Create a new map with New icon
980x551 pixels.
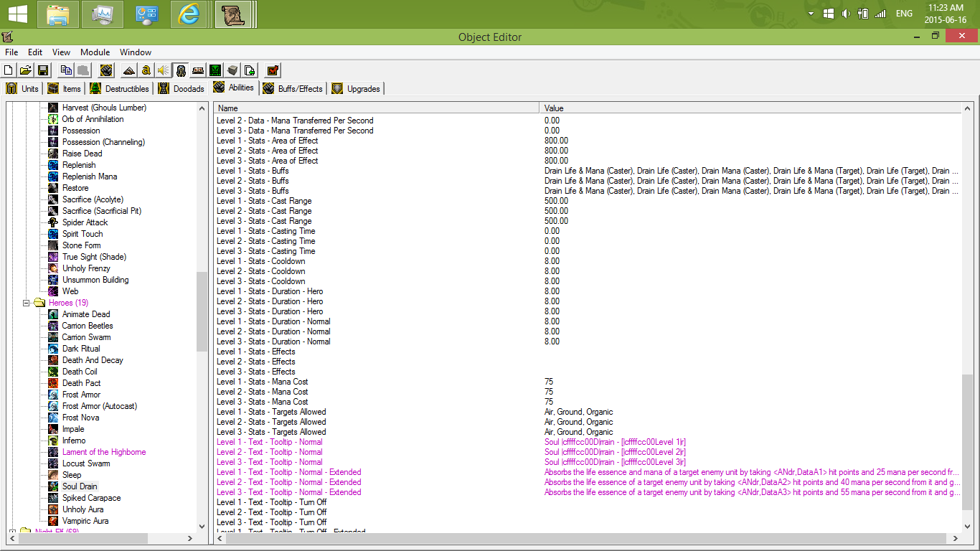point(9,70)
